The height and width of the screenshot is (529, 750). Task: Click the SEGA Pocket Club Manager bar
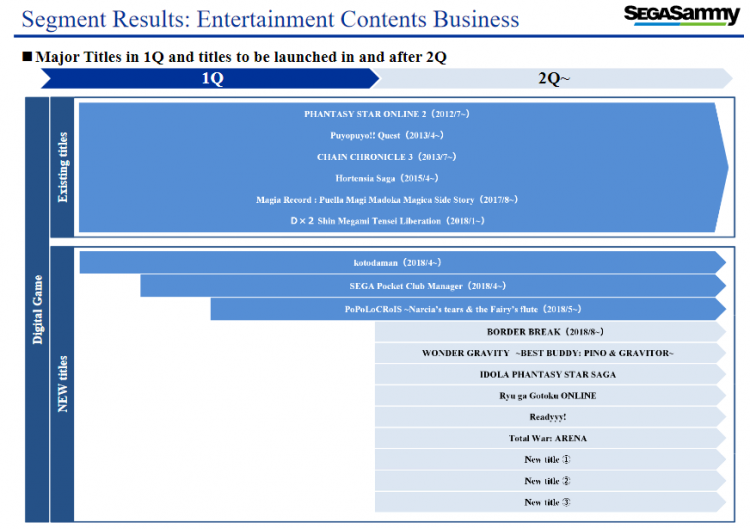pos(430,286)
